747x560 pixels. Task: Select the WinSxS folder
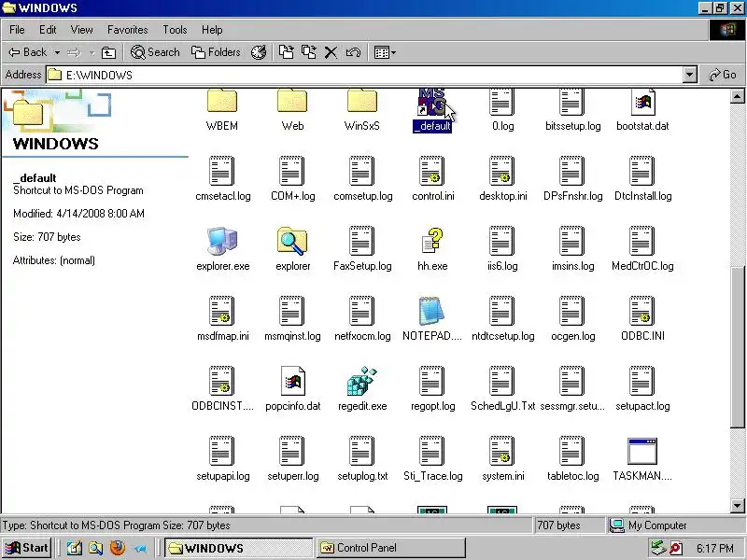pos(362,101)
